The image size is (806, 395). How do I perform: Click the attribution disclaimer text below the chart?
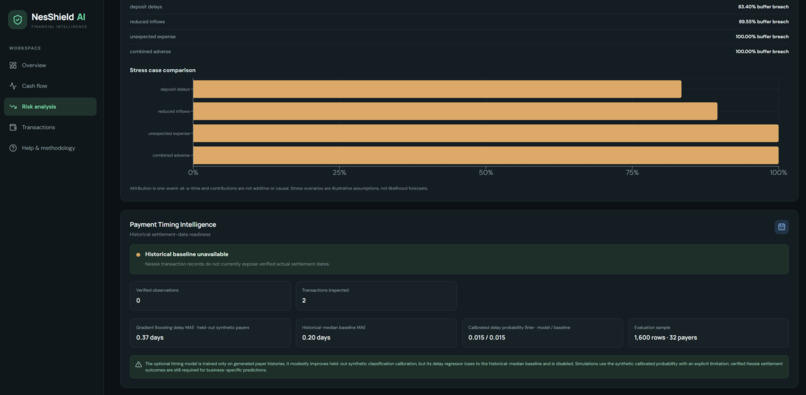279,188
